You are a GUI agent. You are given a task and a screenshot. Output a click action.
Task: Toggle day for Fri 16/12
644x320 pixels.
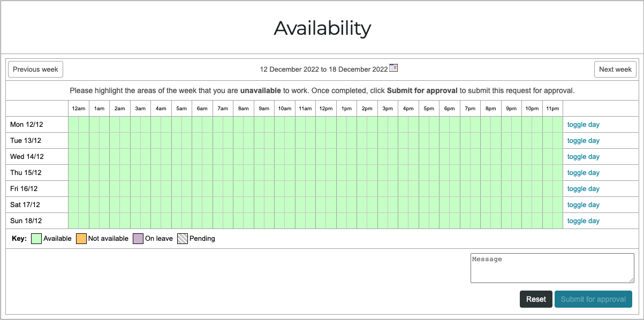click(583, 189)
